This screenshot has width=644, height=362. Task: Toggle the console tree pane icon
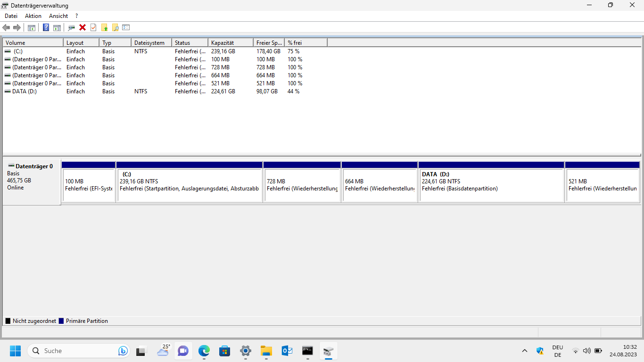tap(32, 27)
